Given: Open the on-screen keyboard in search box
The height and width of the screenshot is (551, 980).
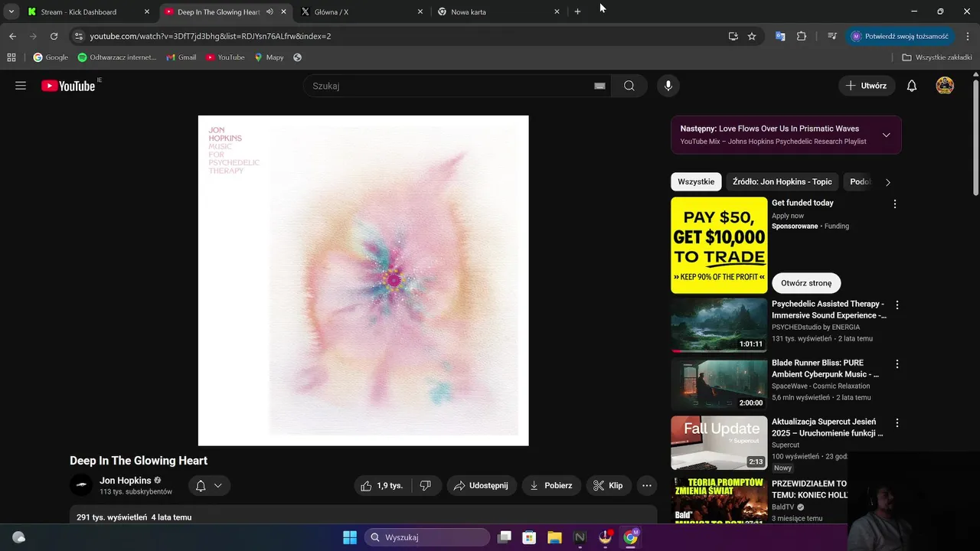Looking at the screenshot, I should (x=599, y=86).
